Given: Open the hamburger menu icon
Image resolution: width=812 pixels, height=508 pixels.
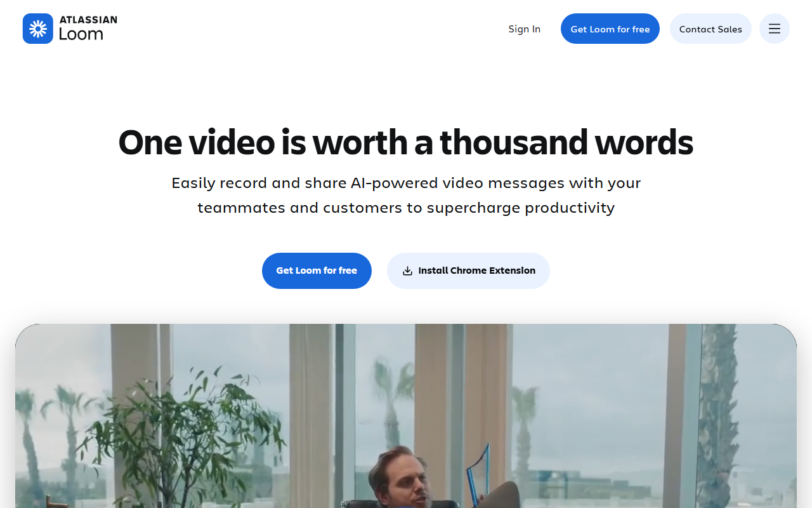Looking at the screenshot, I should pos(774,29).
